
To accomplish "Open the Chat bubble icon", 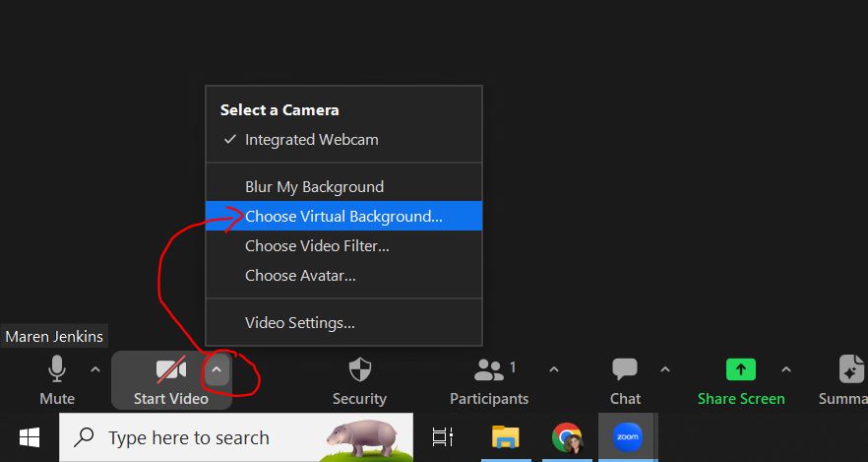I will point(625,369).
